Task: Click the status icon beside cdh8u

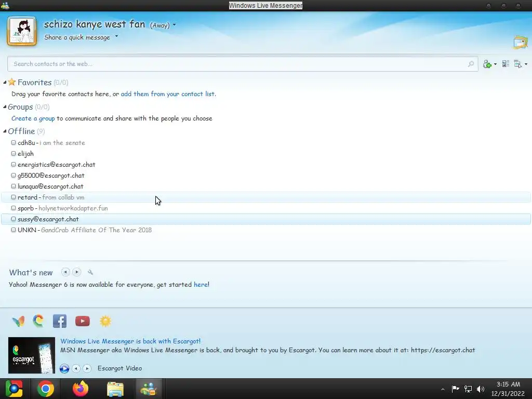Action: point(14,142)
